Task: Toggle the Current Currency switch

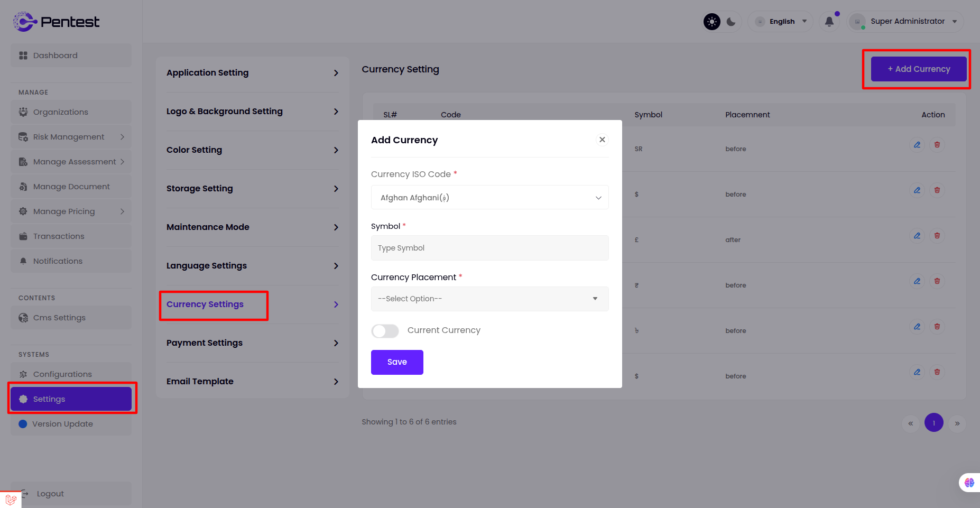Action: [385, 331]
